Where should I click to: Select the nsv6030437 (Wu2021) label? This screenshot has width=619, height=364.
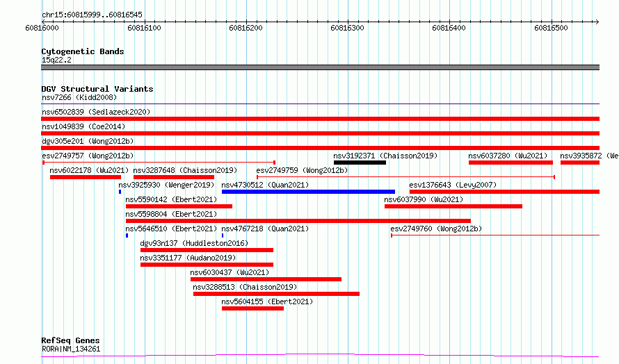[230, 272]
